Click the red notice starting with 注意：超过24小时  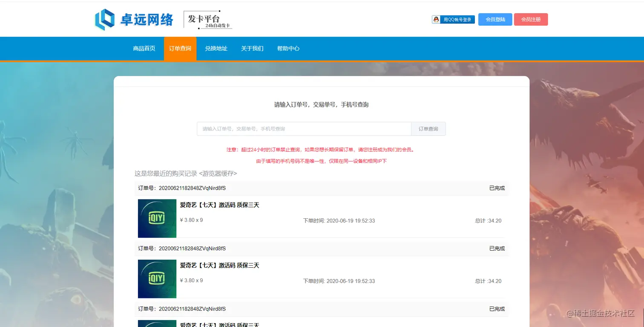[x=321, y=150]
